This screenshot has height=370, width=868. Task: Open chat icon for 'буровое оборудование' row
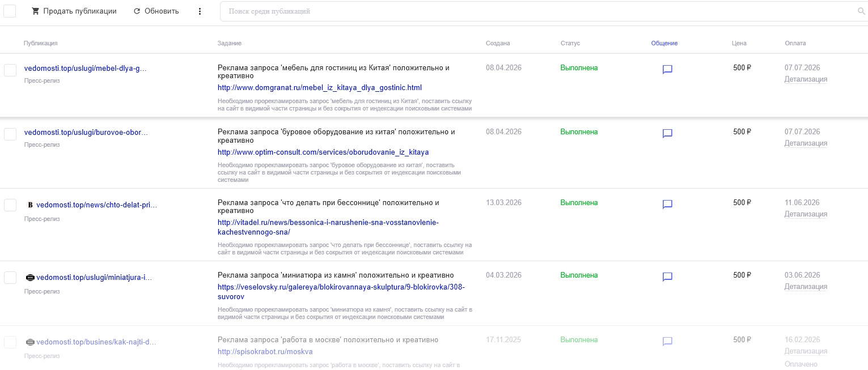pyautogui.click(x=667, y=134)
